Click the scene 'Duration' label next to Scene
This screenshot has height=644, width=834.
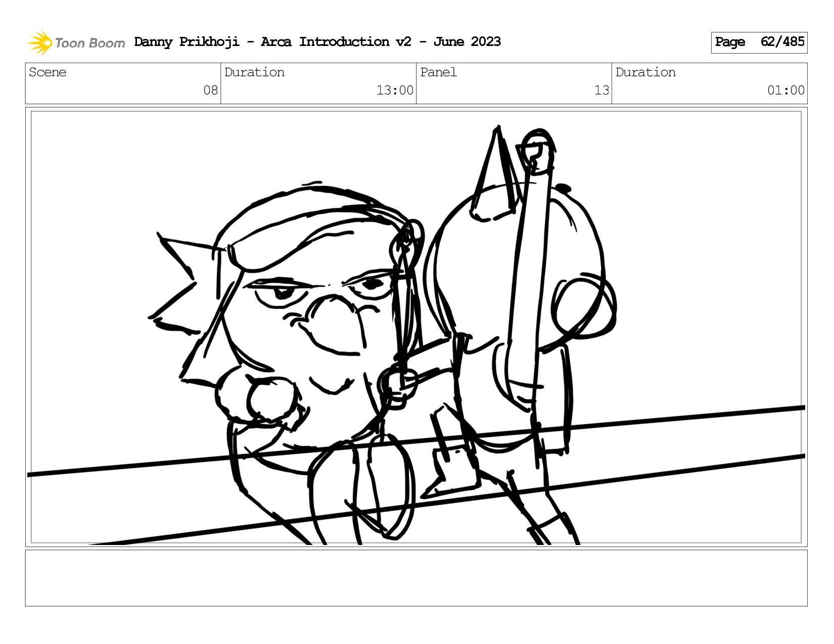click(254, 72)
